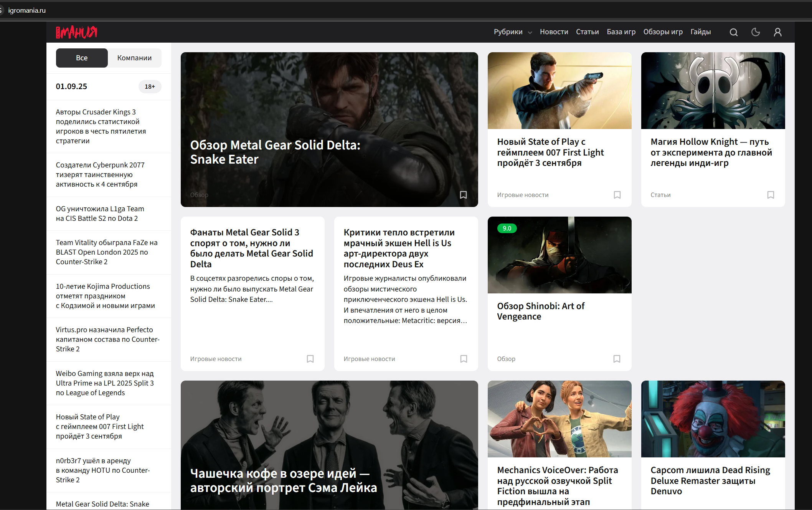Click the 9.0 score badge on Shinobi review

pos(507,228)
